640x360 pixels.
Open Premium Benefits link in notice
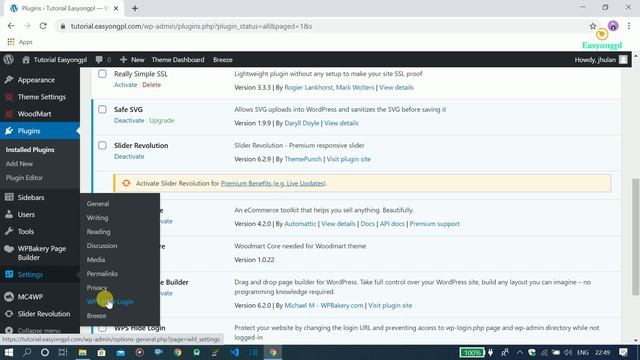(x=273, y=184)
